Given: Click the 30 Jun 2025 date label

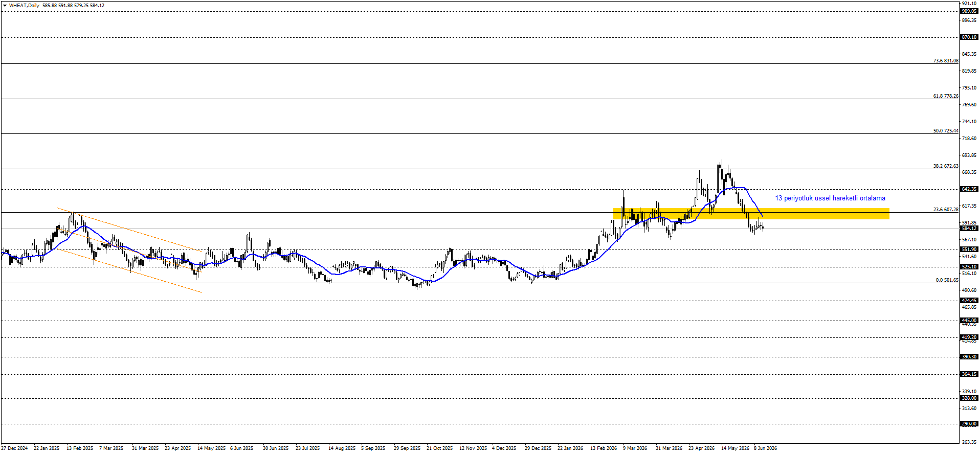Looking at the screenshot, I should (276, 448).
